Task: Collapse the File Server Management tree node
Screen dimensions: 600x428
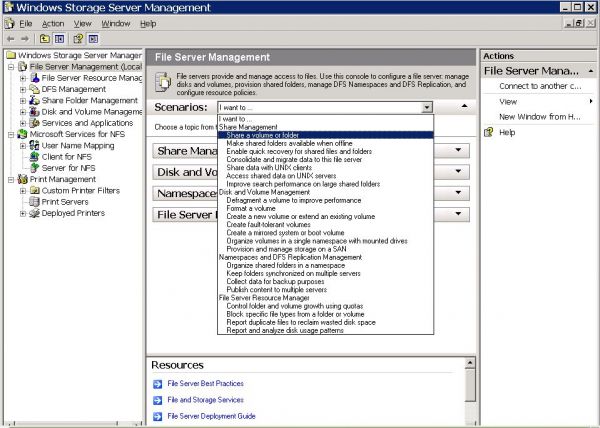Action: pyautogui.click(x=11, y=67)
